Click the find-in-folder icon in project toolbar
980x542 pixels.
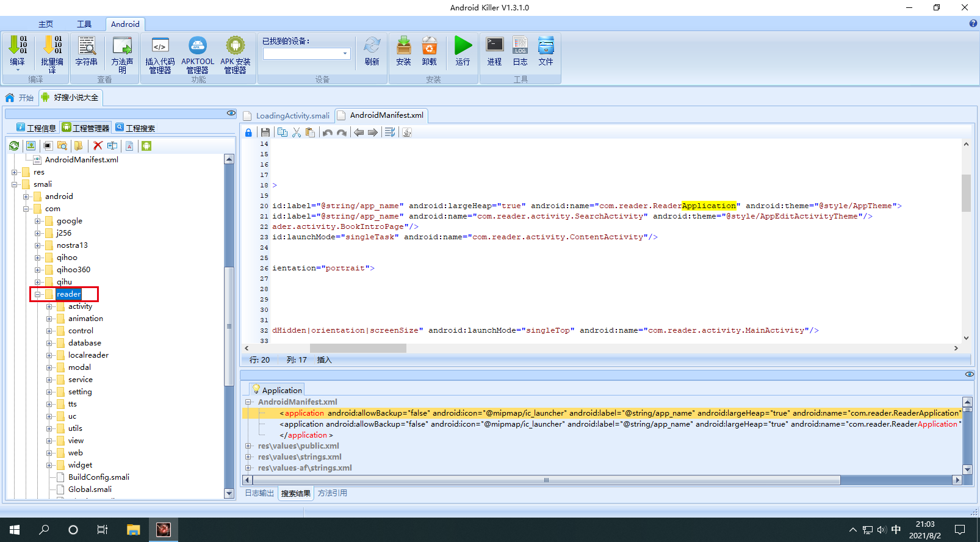click(x=62, y=146)
